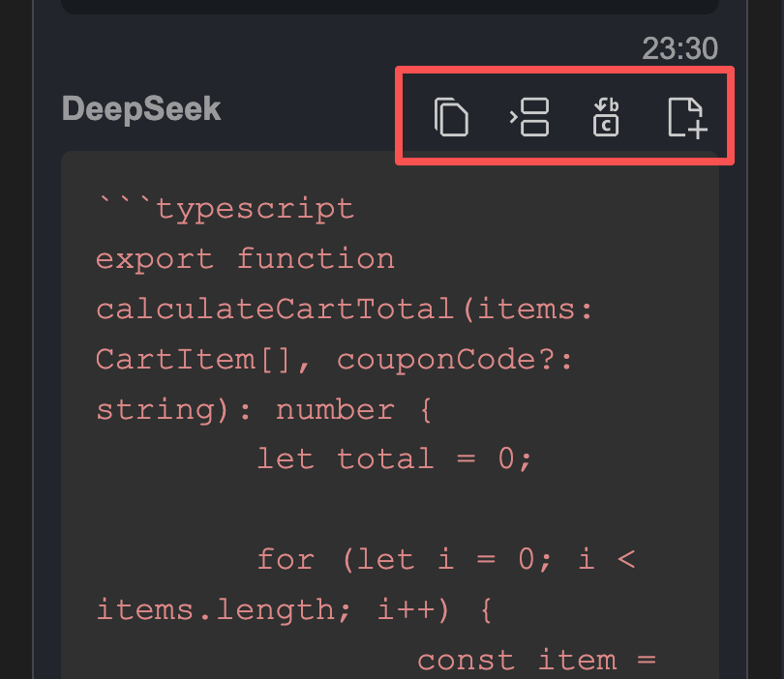Click the create new file icon
Screen dimensions: 784x679
point(687,117)
